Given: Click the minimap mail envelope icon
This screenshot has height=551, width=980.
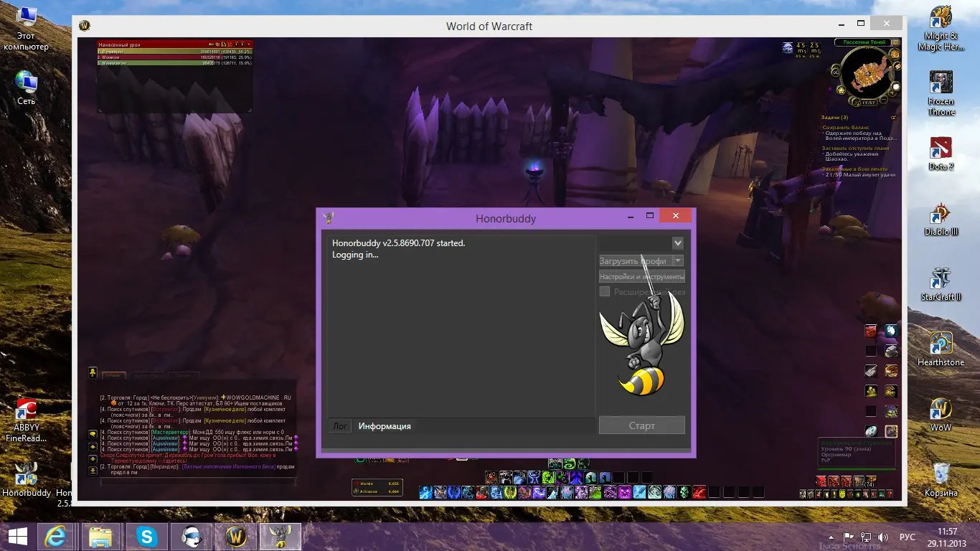Looking at the screenshot, I should [897, 66].
